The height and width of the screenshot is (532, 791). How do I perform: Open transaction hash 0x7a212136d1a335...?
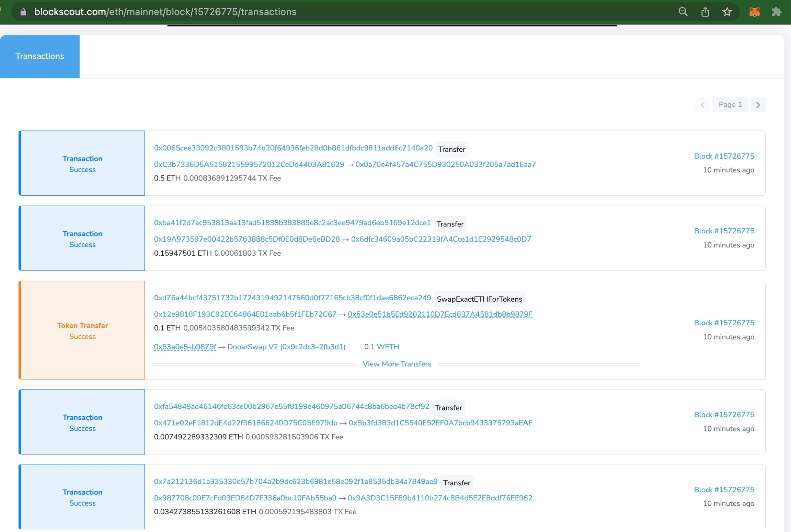coord(295,481)
